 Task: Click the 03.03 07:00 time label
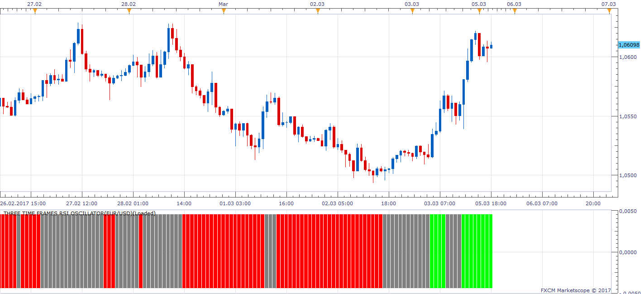click(x=439, y=203)
